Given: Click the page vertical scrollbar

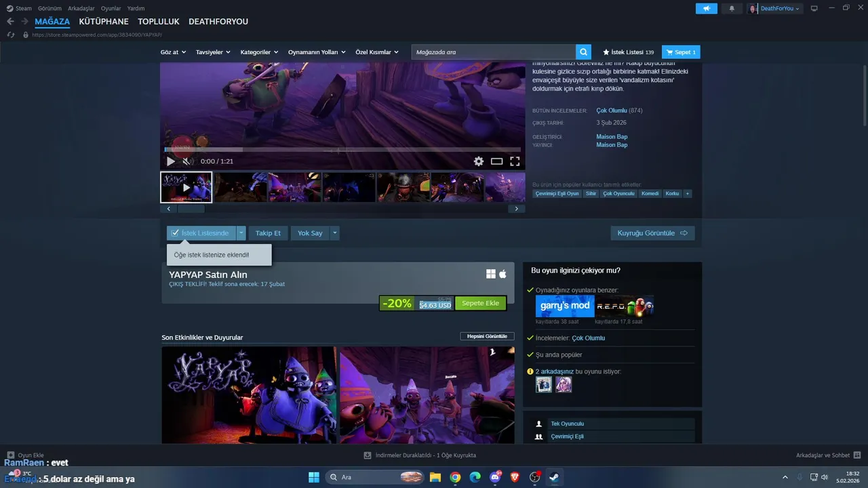Looking at the screenshot, I should [x=864, y=95].
